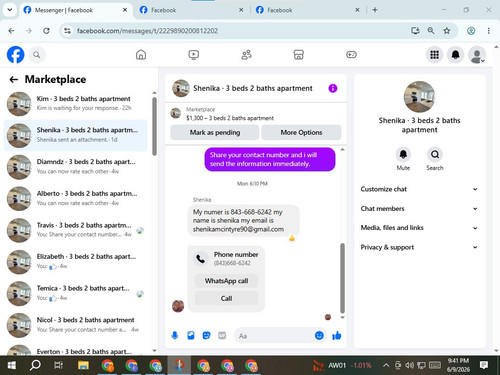The height and width of the screenshot is (375, 500).
Task: Open conversation info purple icon
Action: [333, 88]
